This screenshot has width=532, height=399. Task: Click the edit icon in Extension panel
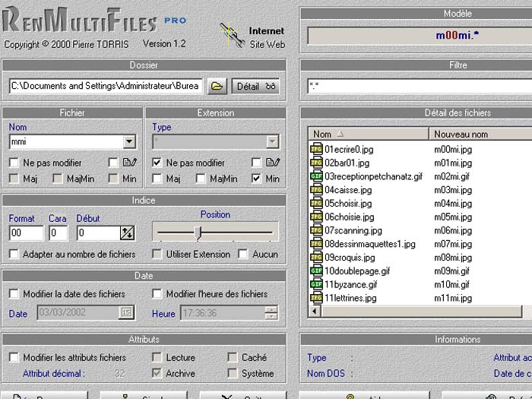(x=273, y=163)
